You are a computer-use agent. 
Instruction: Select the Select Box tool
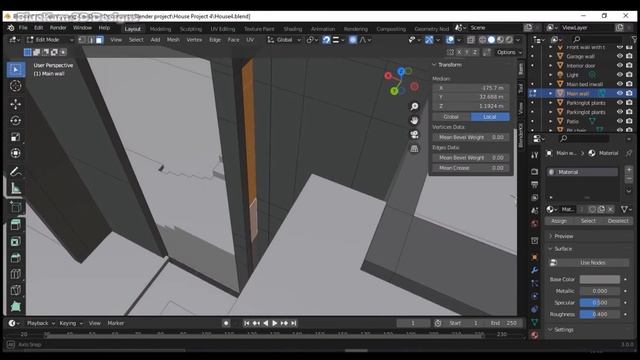[x=16, y=69]
